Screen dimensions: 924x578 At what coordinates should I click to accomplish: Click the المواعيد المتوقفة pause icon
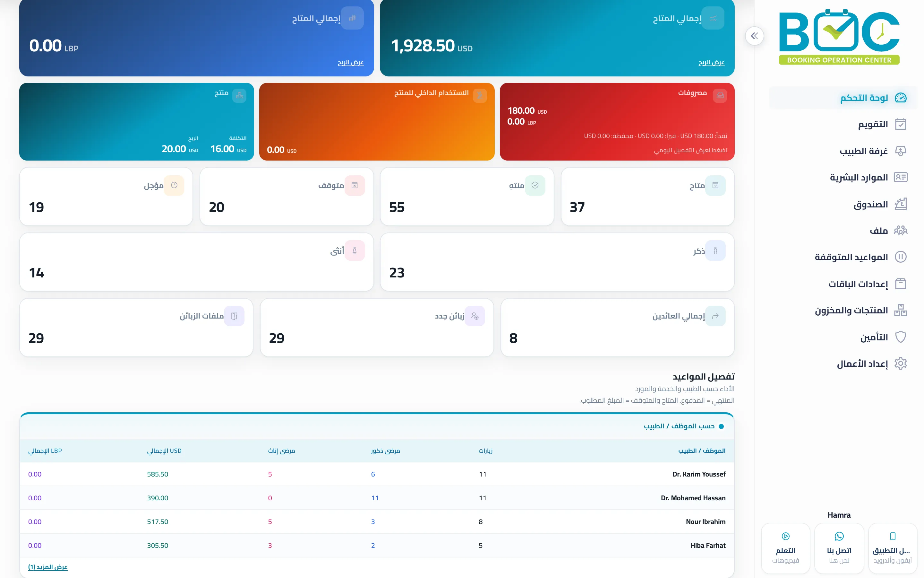pyautogui.click(x=900, y=257)
